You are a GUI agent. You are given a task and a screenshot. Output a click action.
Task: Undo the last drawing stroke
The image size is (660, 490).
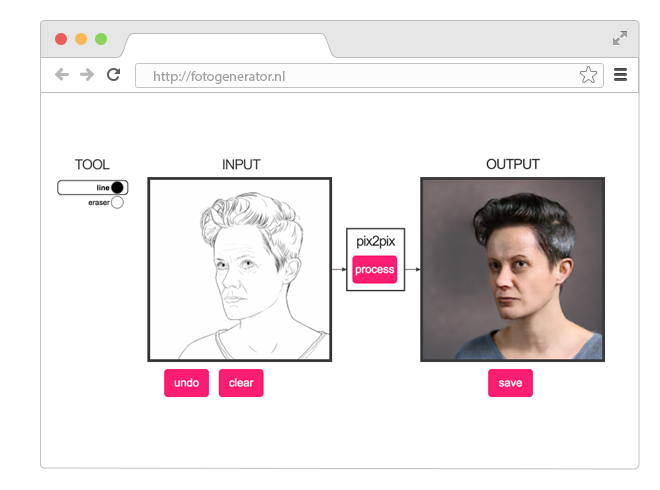[x=186, y=383]
